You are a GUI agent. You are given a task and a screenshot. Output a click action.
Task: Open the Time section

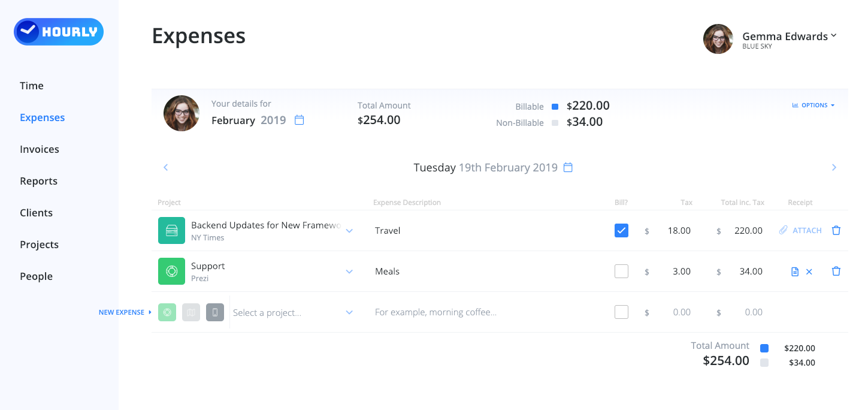click(32, 86)
